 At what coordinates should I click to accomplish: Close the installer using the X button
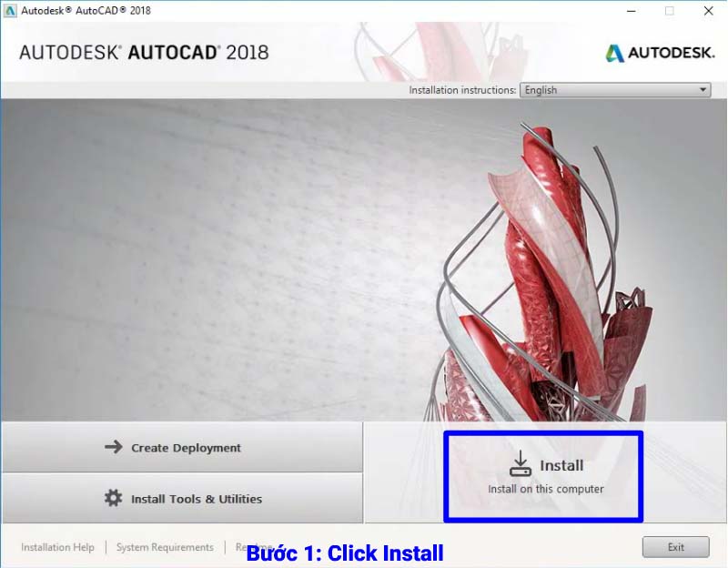pos(708,11)
